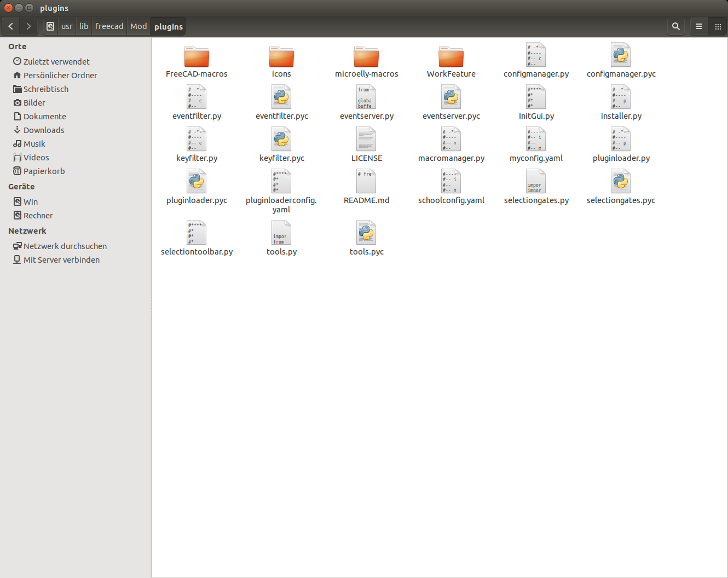Select the microelly-macros folder icon
The height and width of the screenshot is (578, 728).
pos(366,56)
